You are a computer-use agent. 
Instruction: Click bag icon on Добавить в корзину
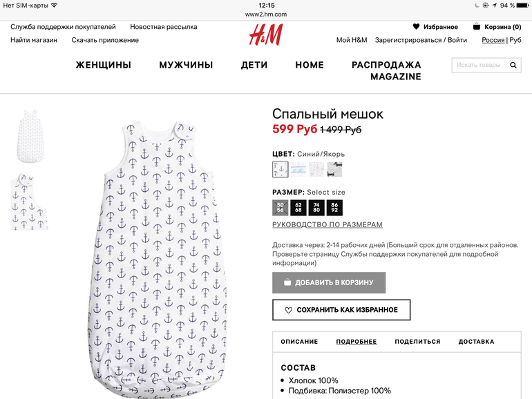click(x=287, y=282)
